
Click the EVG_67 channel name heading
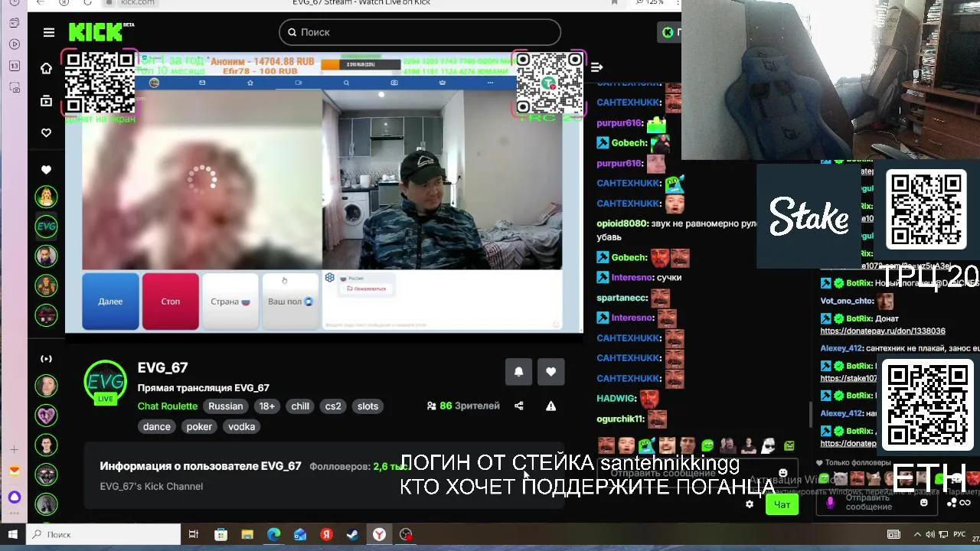pos(162,368)
